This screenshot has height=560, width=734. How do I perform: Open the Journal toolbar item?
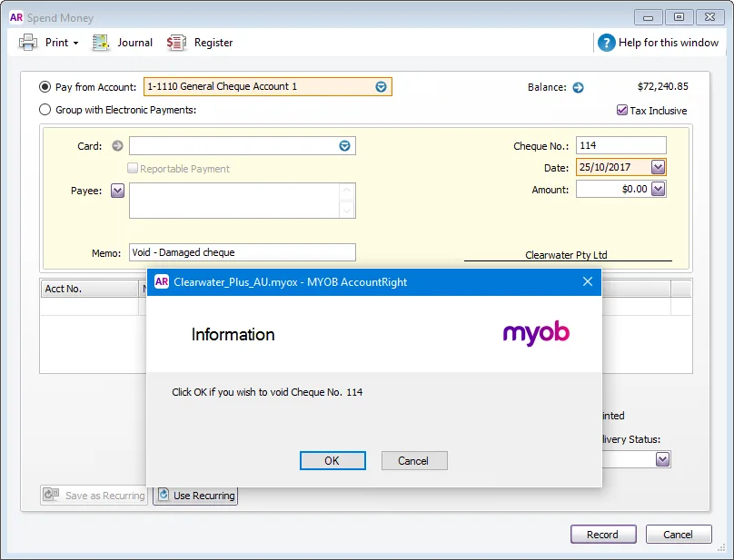[x=134, y=43]
